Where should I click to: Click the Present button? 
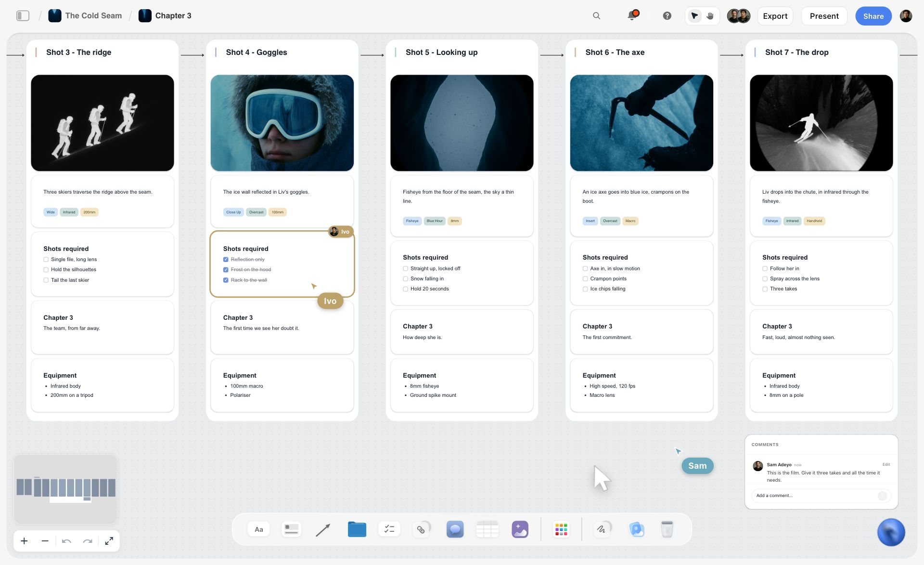(824, 16)
